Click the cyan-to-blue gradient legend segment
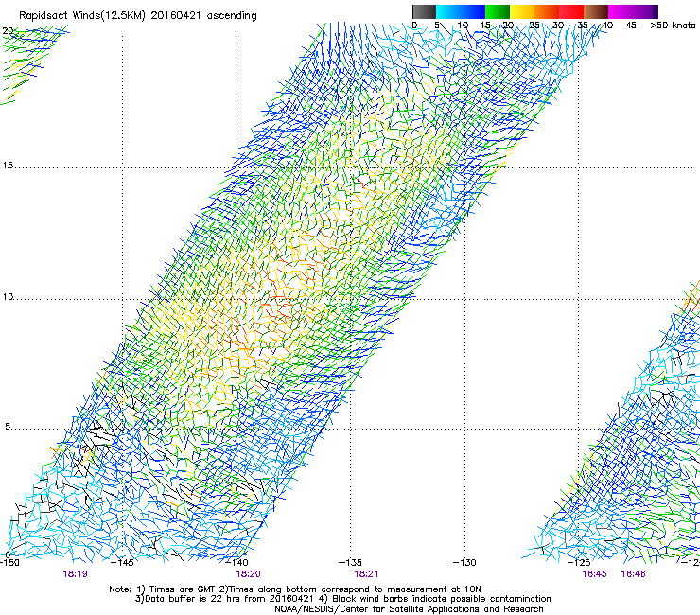 click(461, 11)
